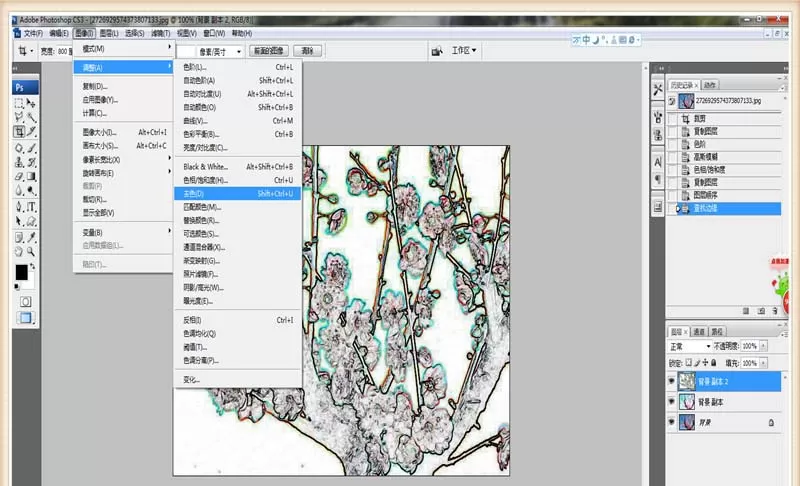The width and height of the screenshot is (800, 486).
Task: Select the Rectangular Marquee tool
Action: pyautogui.click(x=19, y=104)
